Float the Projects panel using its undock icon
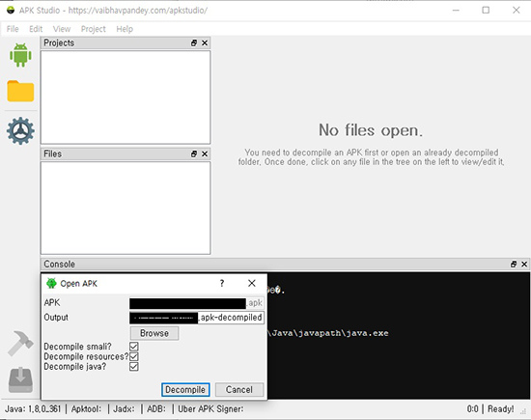The height and width of the screenshot is (420, 531). pos(194,43)
